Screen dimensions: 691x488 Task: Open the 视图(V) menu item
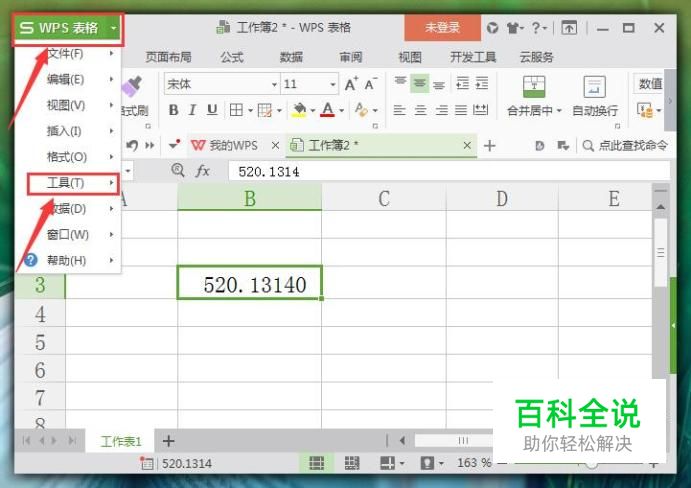click(x=68, y=105)
